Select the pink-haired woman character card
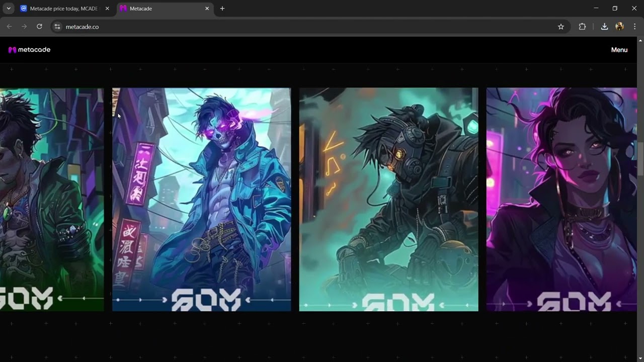 tap(561, 200)
